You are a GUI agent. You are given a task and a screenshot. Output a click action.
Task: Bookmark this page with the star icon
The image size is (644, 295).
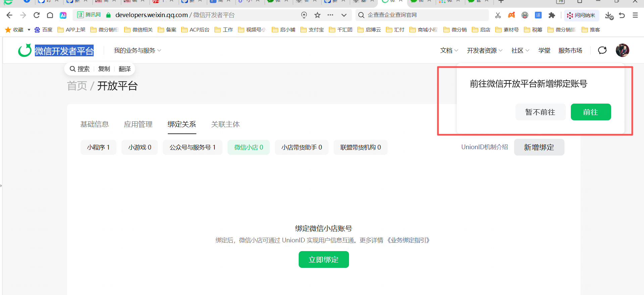pos(317,15)
